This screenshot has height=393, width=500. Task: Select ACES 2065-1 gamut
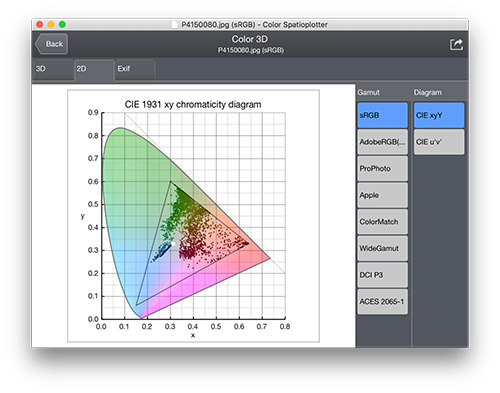point(382,302)
